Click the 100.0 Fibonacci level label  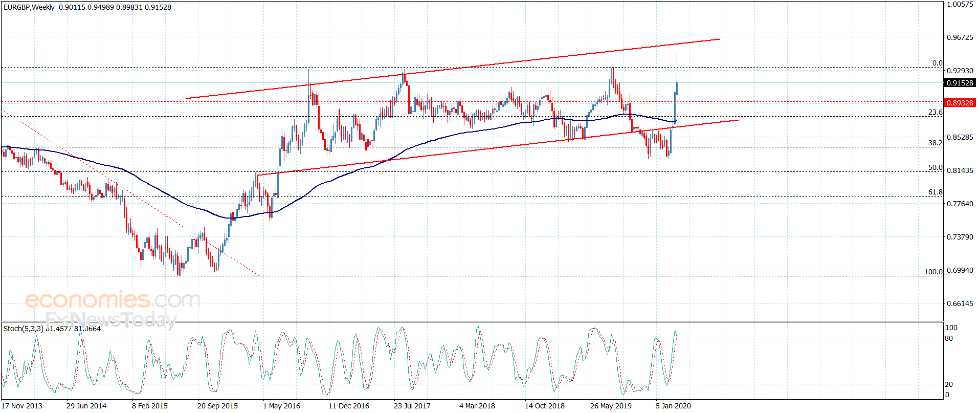(933, 272)
